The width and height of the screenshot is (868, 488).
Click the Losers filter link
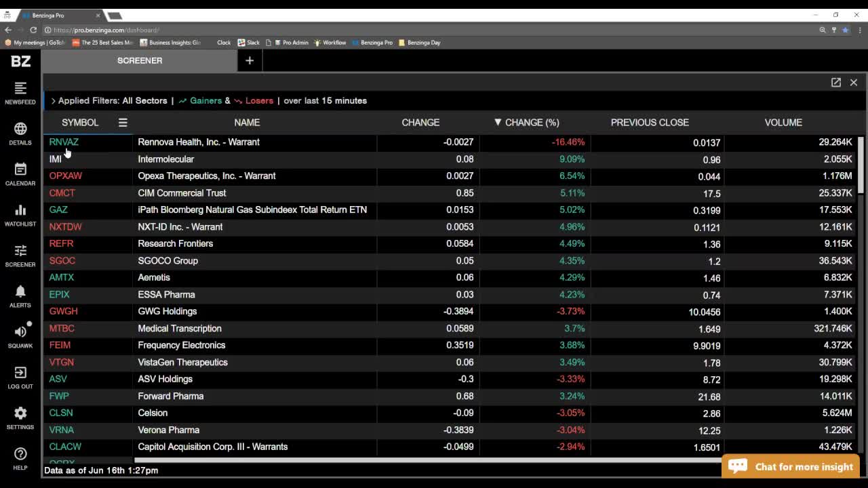pos(254,101)
